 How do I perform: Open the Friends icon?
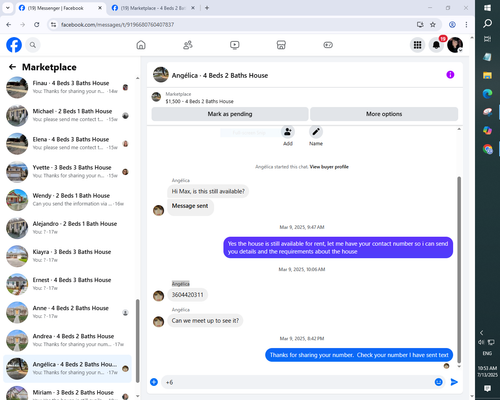[x=188, y=45]
